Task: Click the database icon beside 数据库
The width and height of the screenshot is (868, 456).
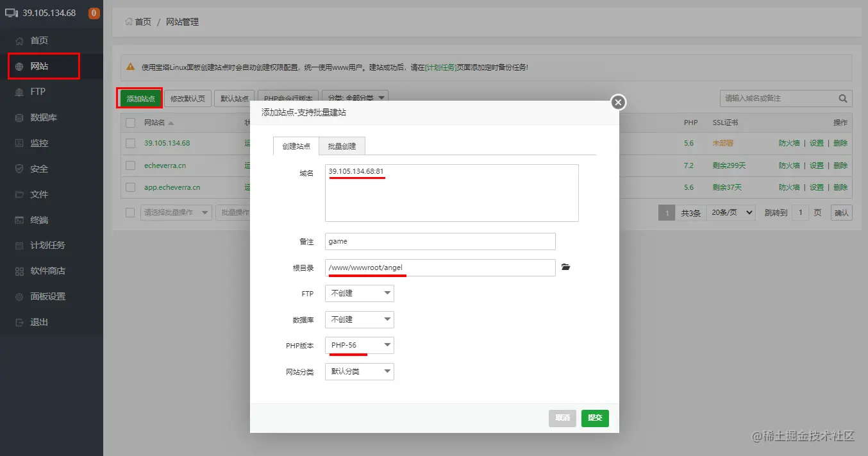Action: [19, 117]
